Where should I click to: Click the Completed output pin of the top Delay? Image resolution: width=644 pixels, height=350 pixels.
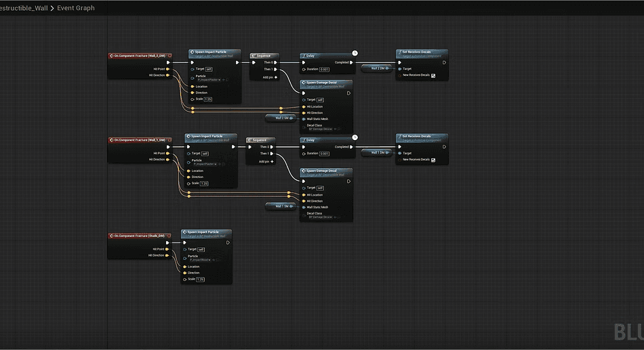pos(351,62)
